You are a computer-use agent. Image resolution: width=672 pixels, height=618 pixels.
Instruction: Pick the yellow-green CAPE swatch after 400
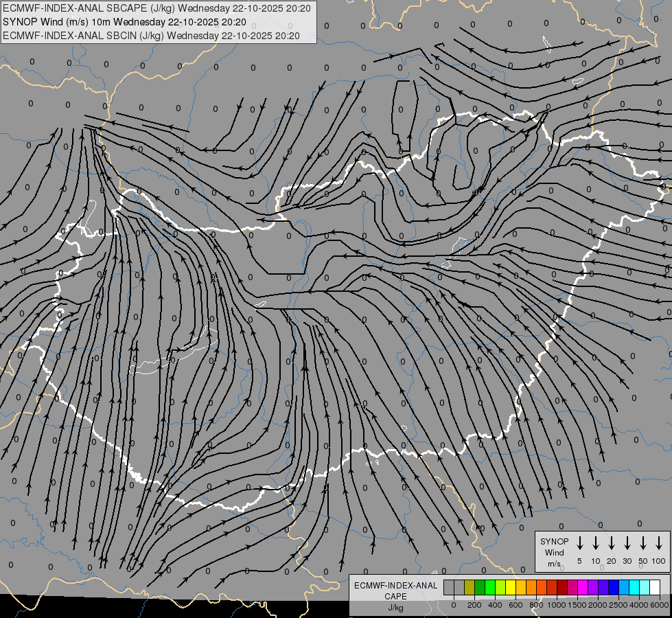point(500,587)
